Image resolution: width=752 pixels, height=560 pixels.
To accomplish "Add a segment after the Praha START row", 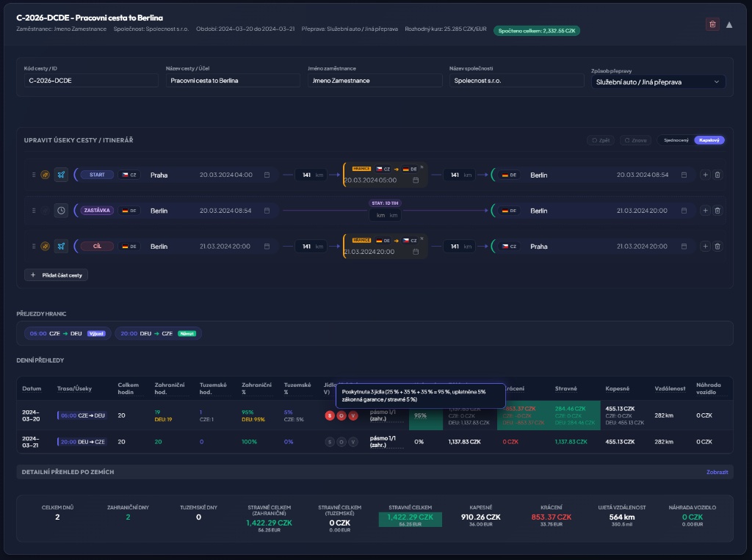I will pyautogui.click(x=705, y=175).
